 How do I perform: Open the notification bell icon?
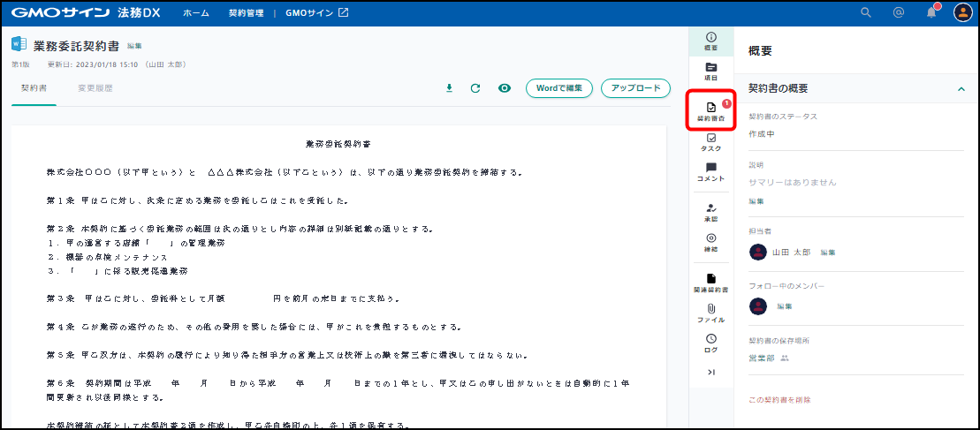pyautogui.click(x=931, y=12)
